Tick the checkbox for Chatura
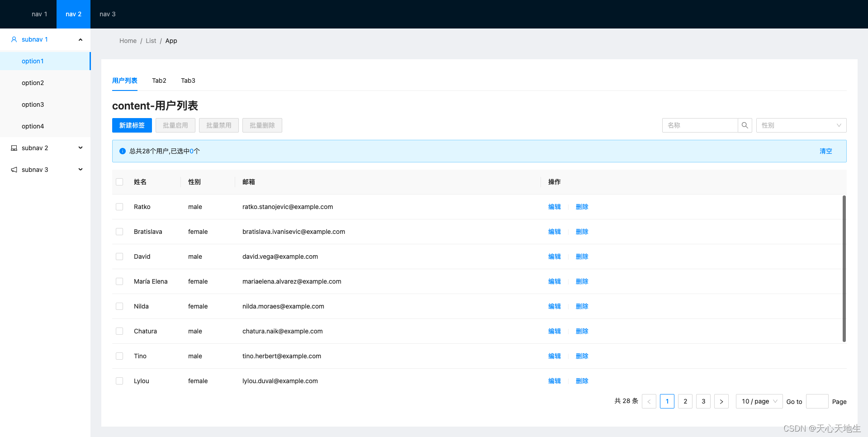This screenshot has width=868, height=437. [119, 331]
